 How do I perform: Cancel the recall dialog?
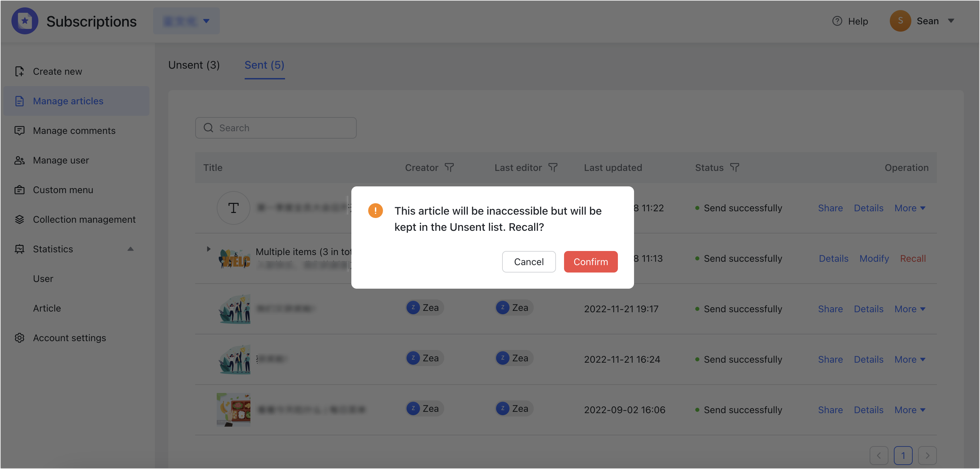coord(529,262)
